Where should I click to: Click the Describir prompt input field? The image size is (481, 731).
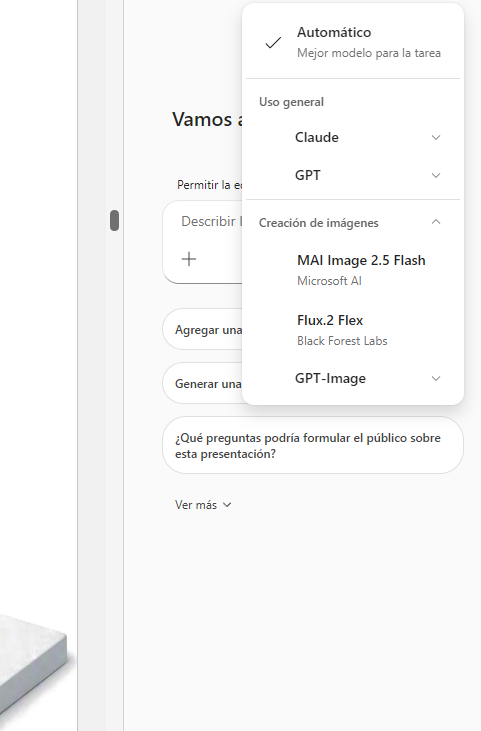tap(211, 221)
